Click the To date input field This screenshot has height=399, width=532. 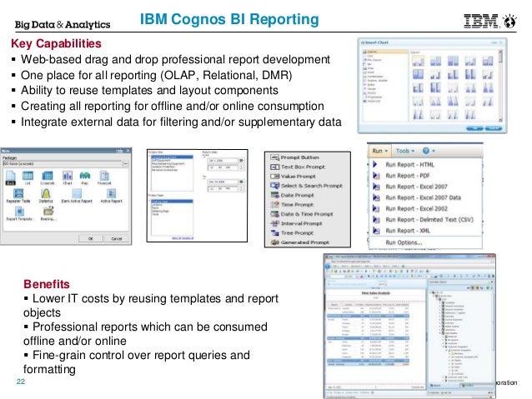[x=223, y=182]
